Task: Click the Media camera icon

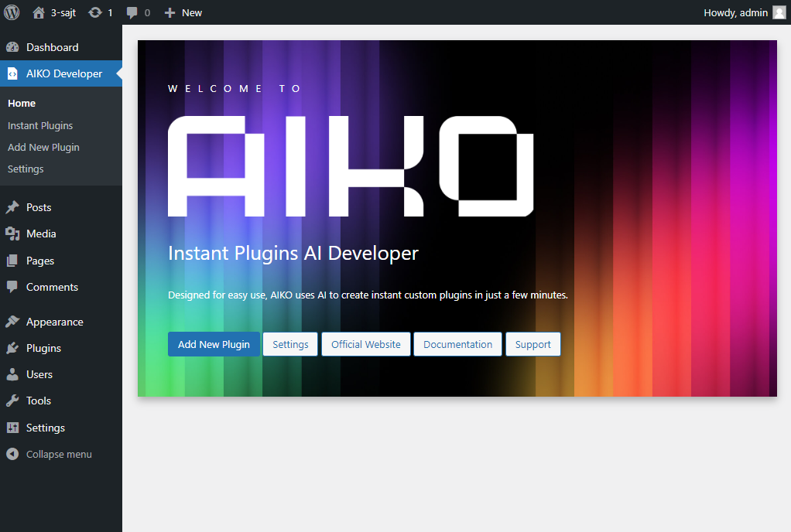Action: pos(12,234)
